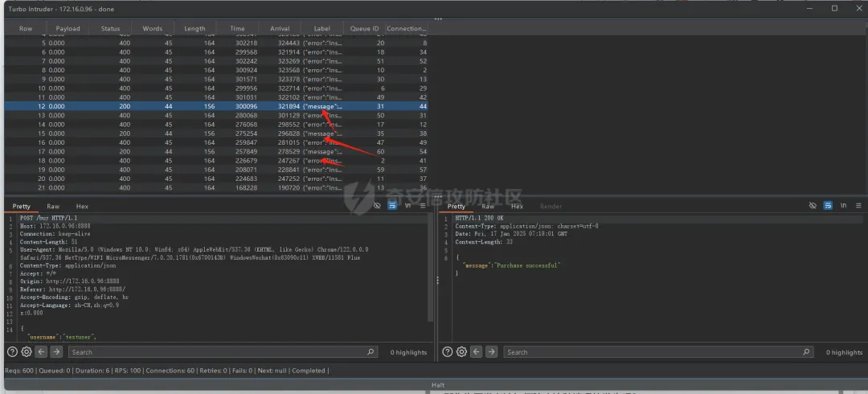Switch response view to Hex tab
This screenshot has width=868, height=394.
click(x=517, y=206)
